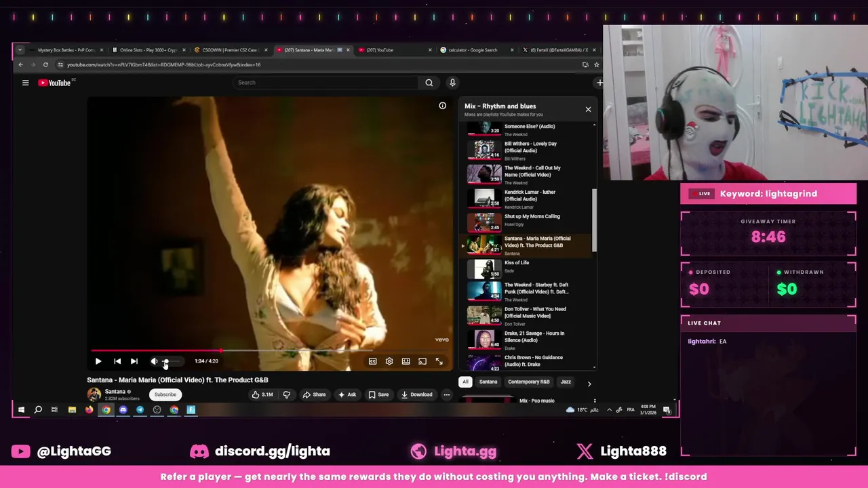Save video to a playlist
Viewport: 868px width, 488px height.
coord(378,394)
